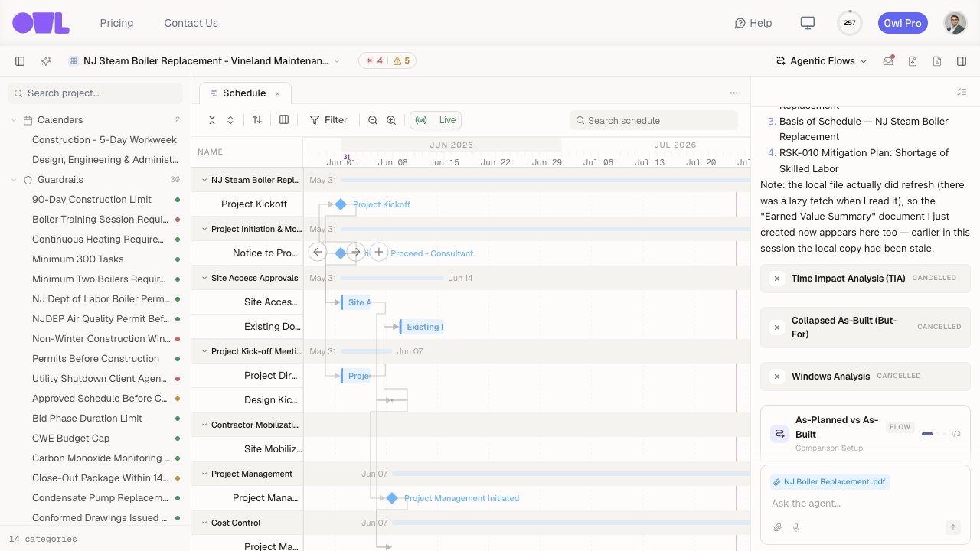Collapse the Contractor Mobilization group
The height and width of the screenshot is (551, 980).
pos(204,425)
